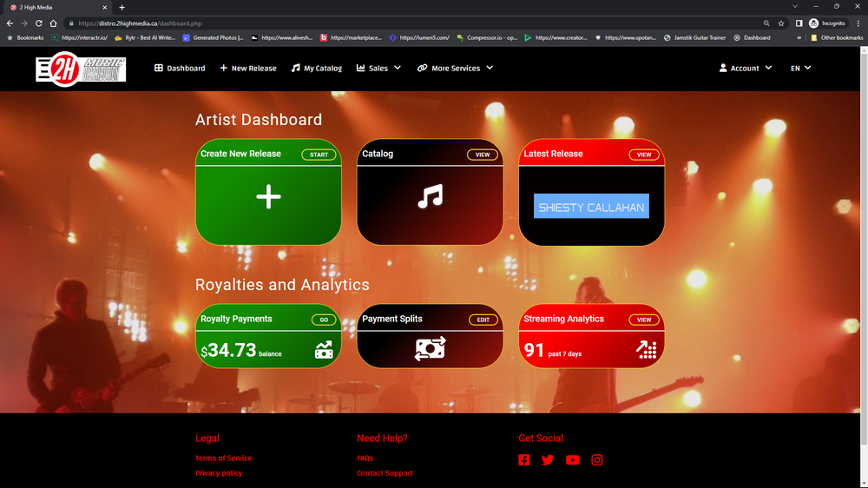Click the browser forward arrow
The width and height of the screenshot is (868, 488).
[23, 23]
